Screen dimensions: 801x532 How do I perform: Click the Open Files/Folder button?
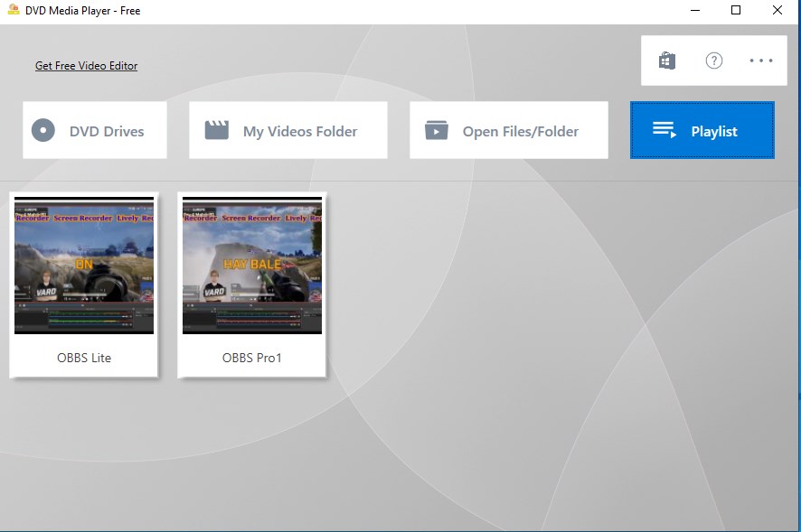tap(508, 130)
